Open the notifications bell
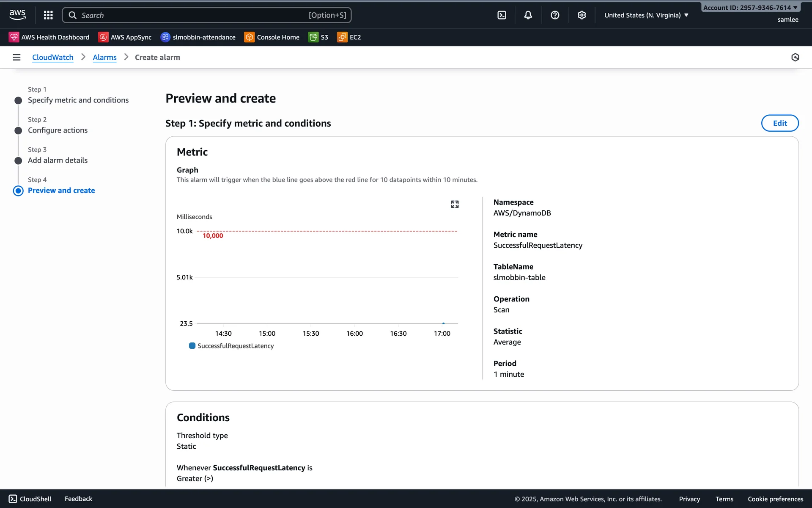The width and height of the screenshot is (812, 508). point(528,15)
